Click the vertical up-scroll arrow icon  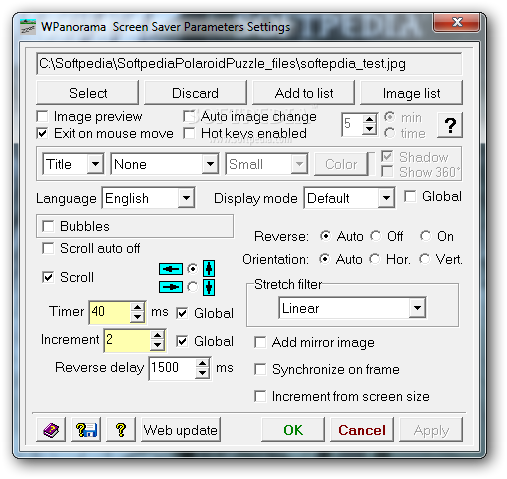point(209,268)
